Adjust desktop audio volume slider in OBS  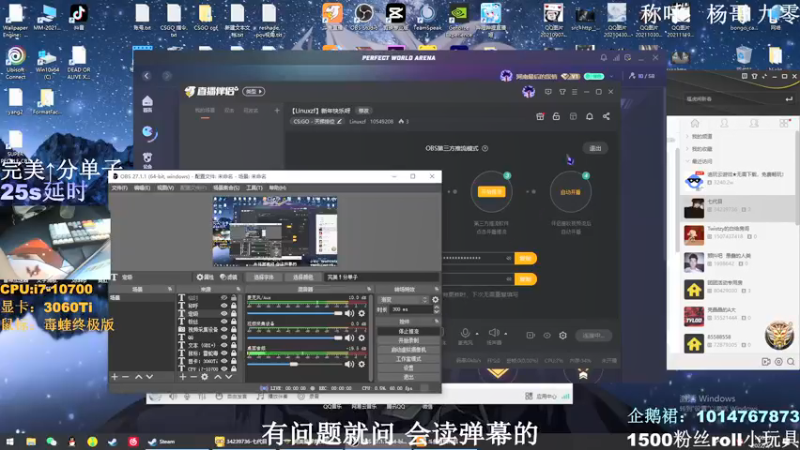tap(295, 364)
